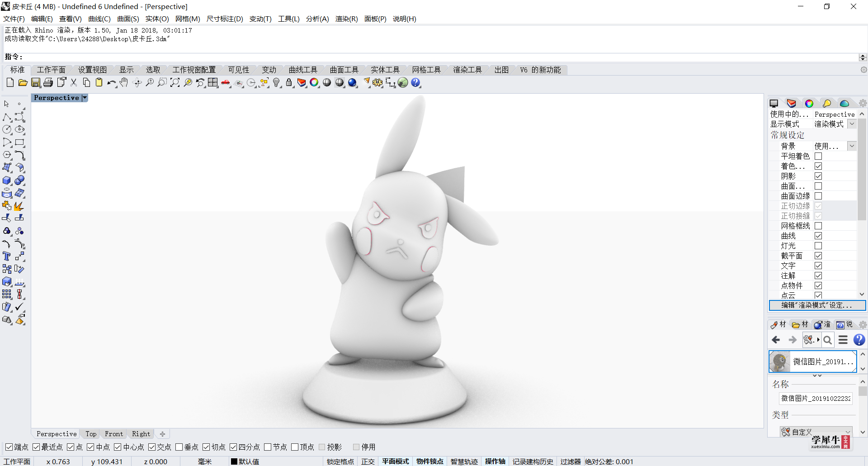Image resolution: width=868 pixels, height=466 pixels.
Task: Open the four-viewport layout icon
Action: click(x=213, y=82)
